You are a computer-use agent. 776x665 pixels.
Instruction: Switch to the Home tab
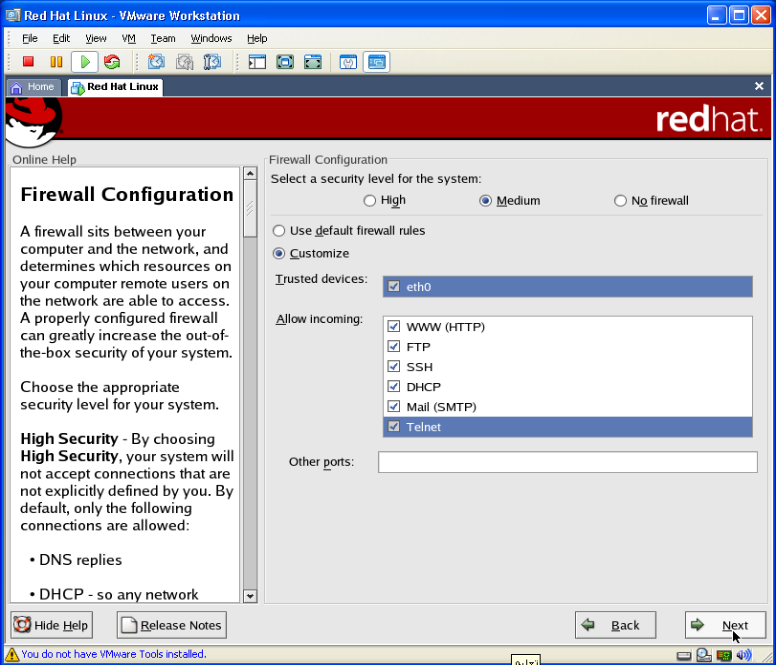[33, 87]
